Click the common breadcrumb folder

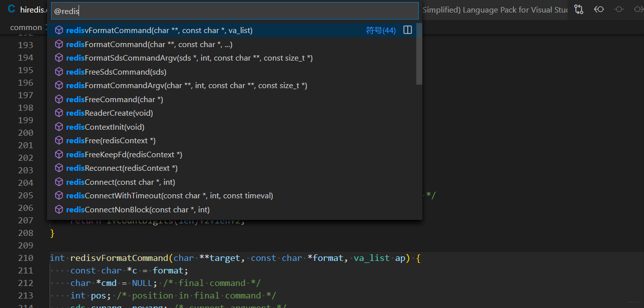[x=26, y=28]
